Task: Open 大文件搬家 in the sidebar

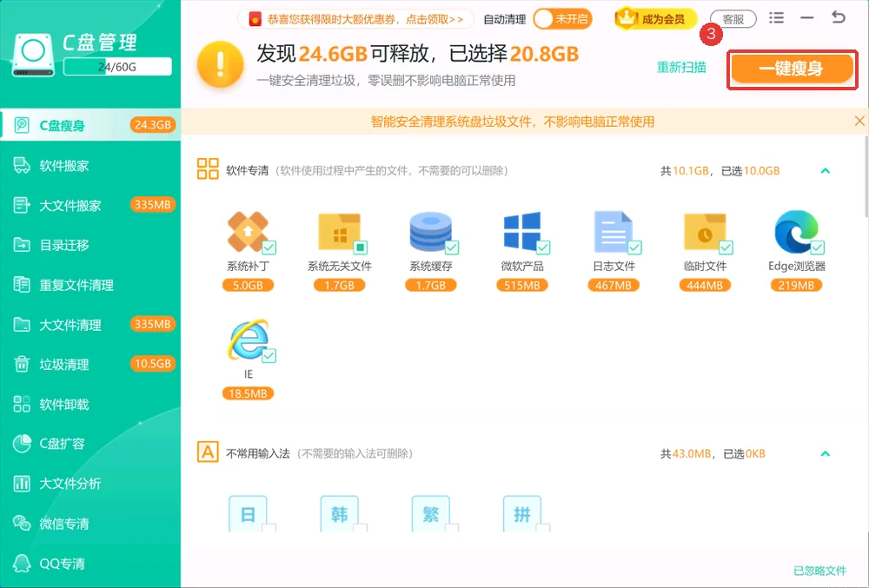Action: click(x=90, y=205)
